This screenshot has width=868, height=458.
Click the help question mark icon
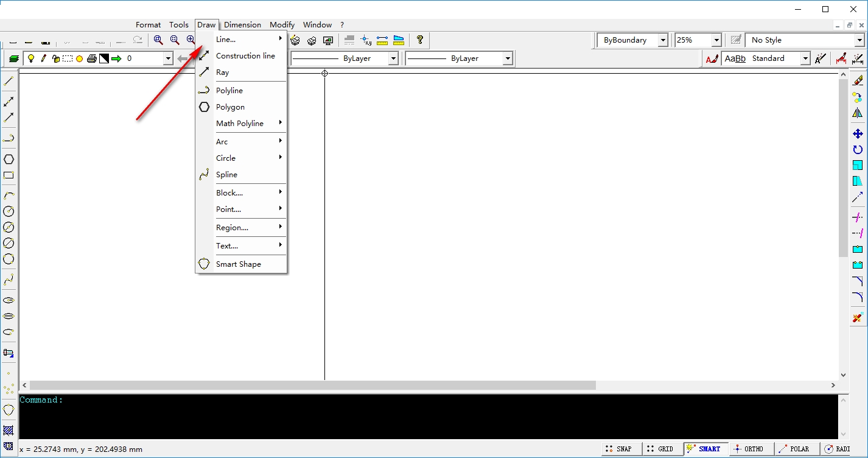tap(419, 40)
